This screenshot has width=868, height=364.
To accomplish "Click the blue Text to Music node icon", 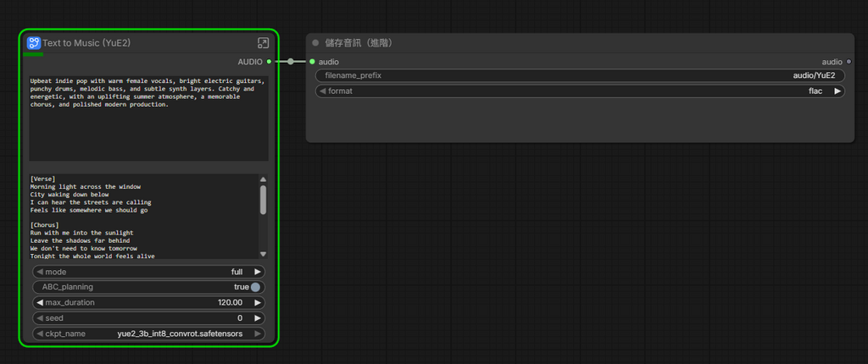I will tap(34, 43).
